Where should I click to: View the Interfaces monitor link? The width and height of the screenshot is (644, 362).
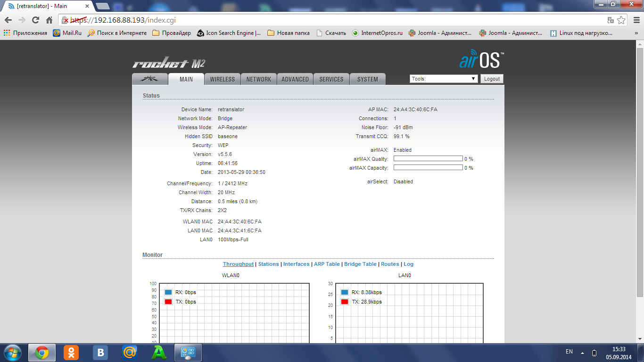coord(297,264)
